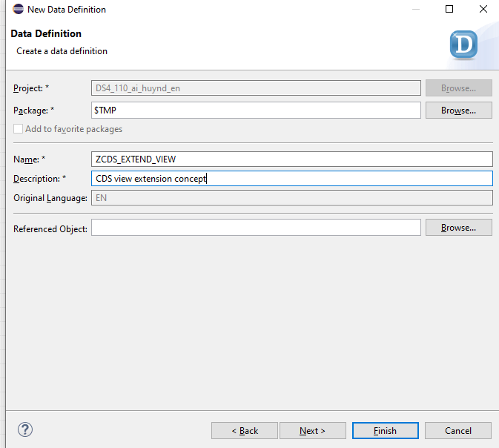499x448 pixels.
Task: Click the Original Language field
Action: point(292,198)
